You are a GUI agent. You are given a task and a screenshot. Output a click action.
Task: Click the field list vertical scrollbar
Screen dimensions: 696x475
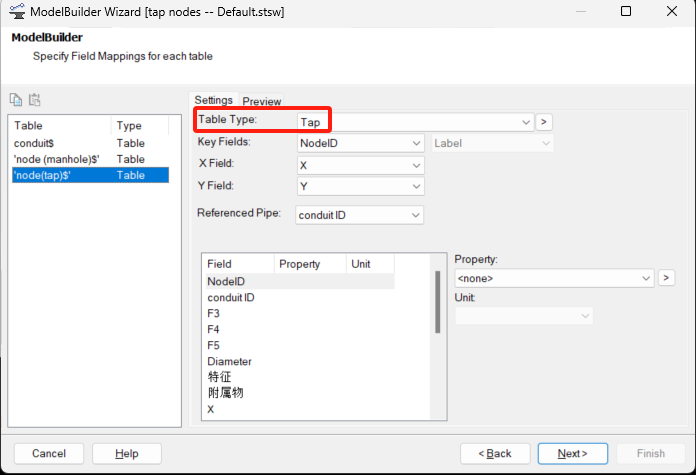point(437,301)
